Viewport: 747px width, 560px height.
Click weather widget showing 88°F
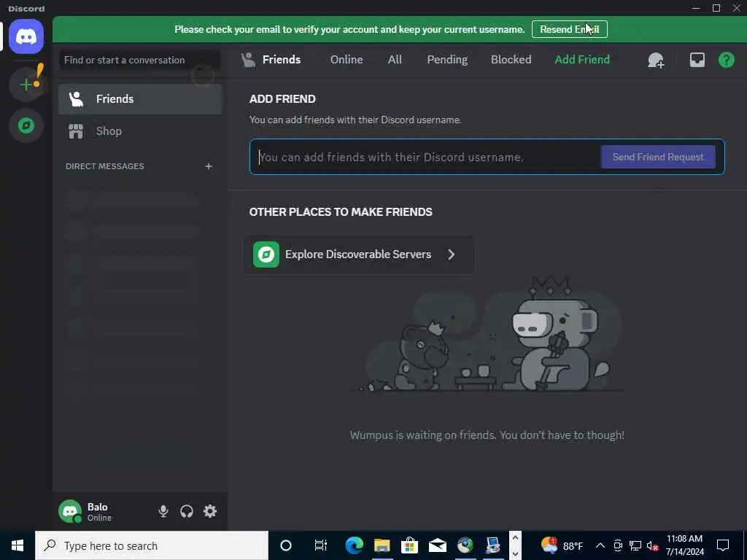tap(562, 545)
